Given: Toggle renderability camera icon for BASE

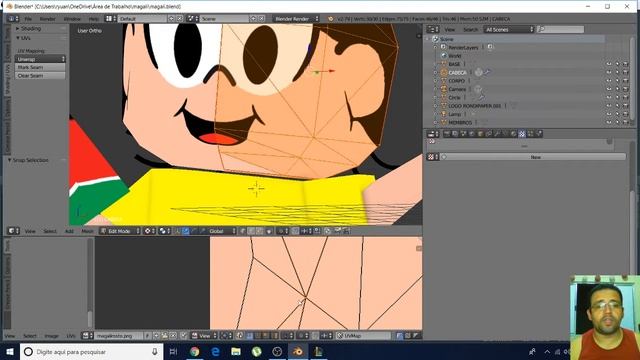Looking at the screenshot, I should 625,64.
